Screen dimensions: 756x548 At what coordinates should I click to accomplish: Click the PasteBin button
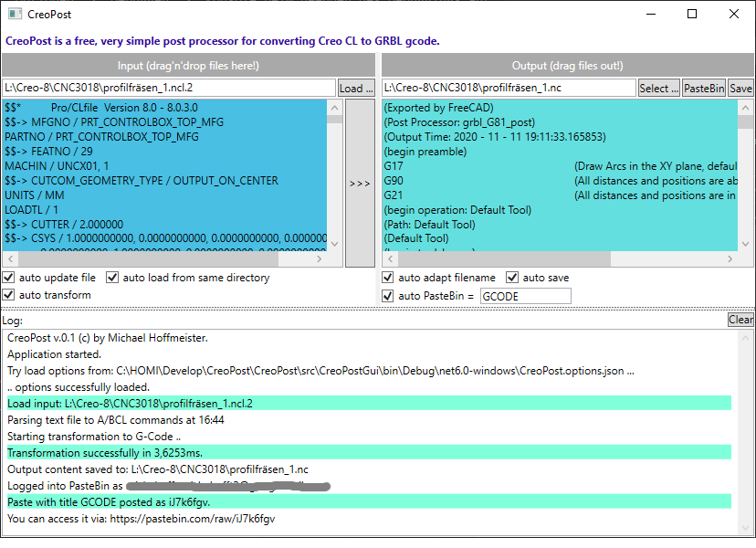click(704, 89)
